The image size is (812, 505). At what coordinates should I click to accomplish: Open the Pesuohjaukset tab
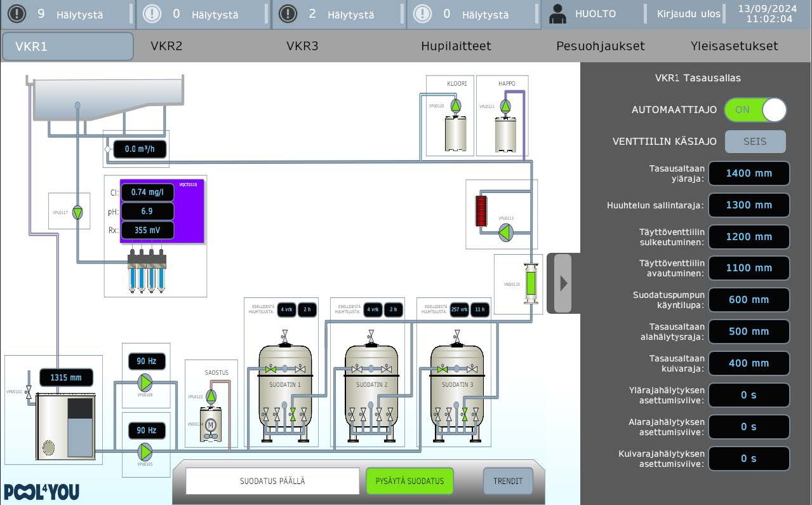coord(601,46)
